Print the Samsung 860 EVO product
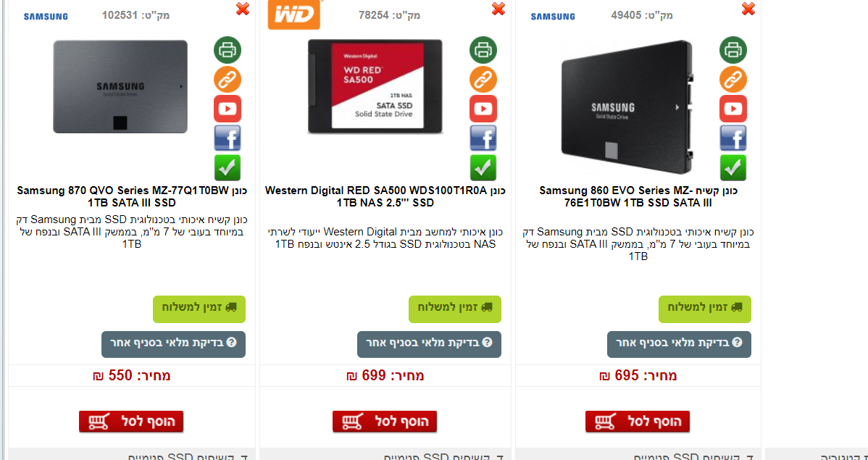 point(733,50)
